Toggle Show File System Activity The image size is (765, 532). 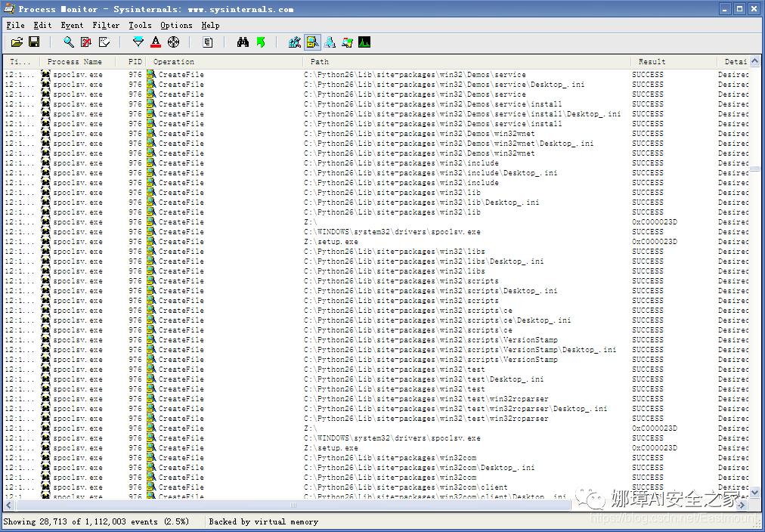pyautogui.click(x=312, y=42)
